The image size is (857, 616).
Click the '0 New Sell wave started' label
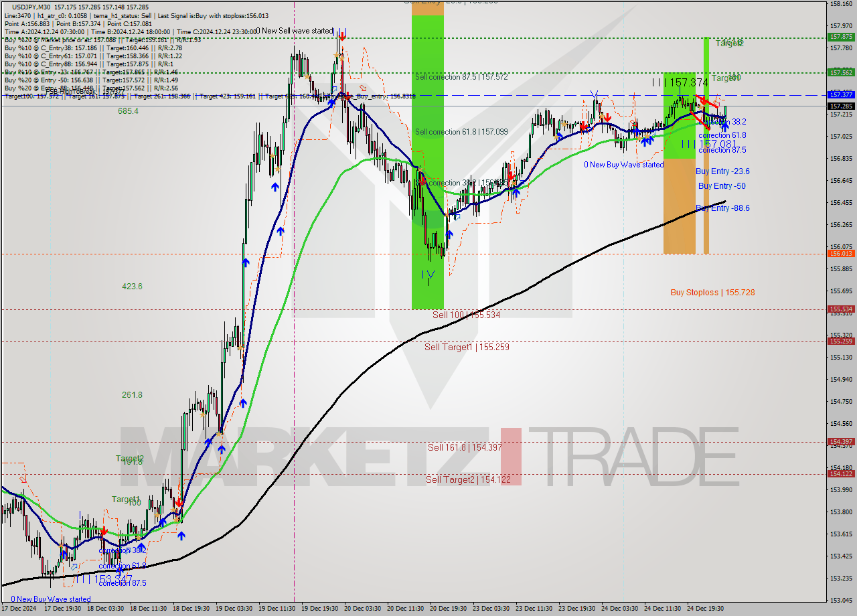click(x=294, y=31)
